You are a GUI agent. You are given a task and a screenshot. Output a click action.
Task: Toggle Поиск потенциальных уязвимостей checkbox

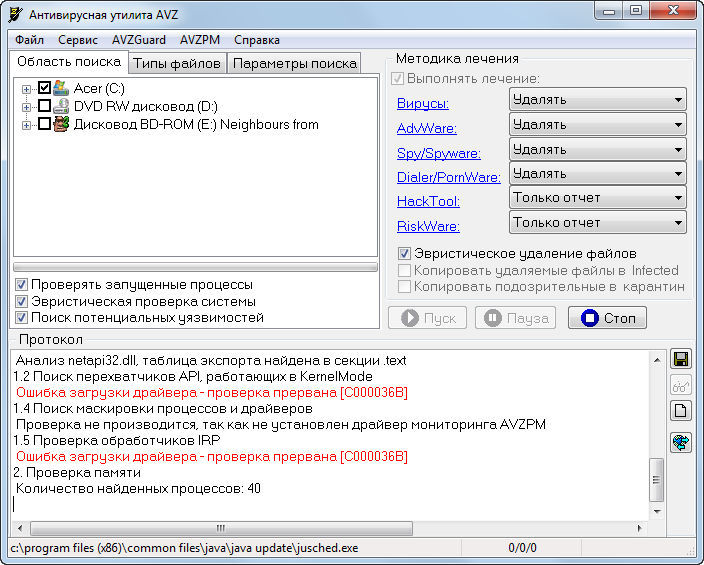[x=22, y=318]
